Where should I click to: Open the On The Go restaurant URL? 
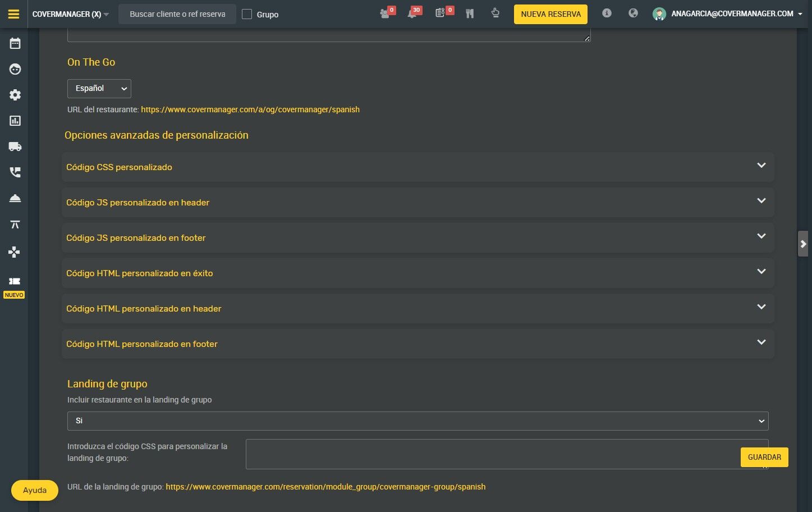point(250,109)
